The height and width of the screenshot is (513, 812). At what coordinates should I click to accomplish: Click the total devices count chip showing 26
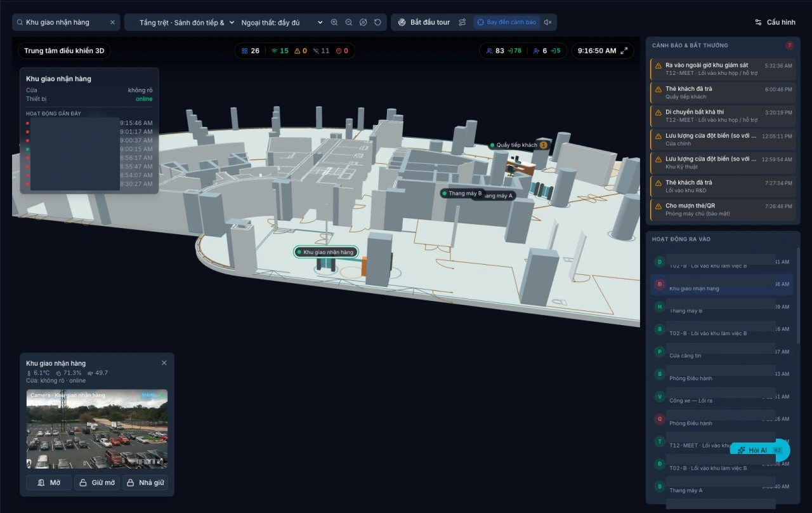click(x=251, y=51)
